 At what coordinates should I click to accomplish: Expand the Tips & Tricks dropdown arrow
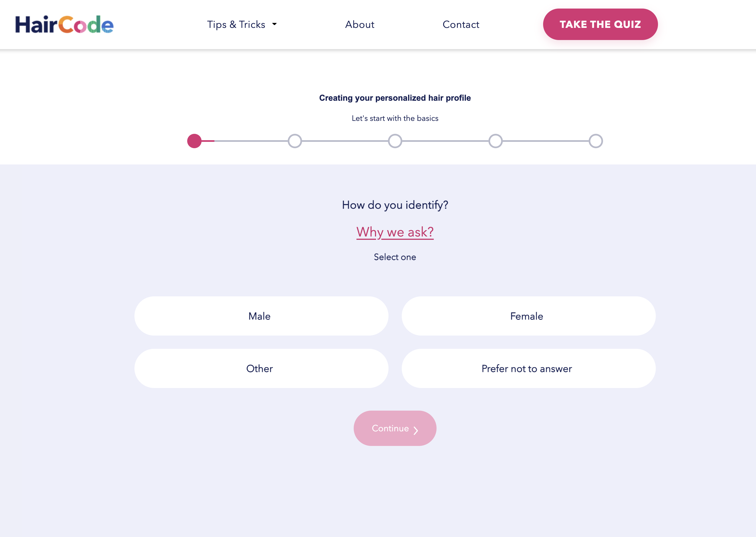tap(274, 24)
